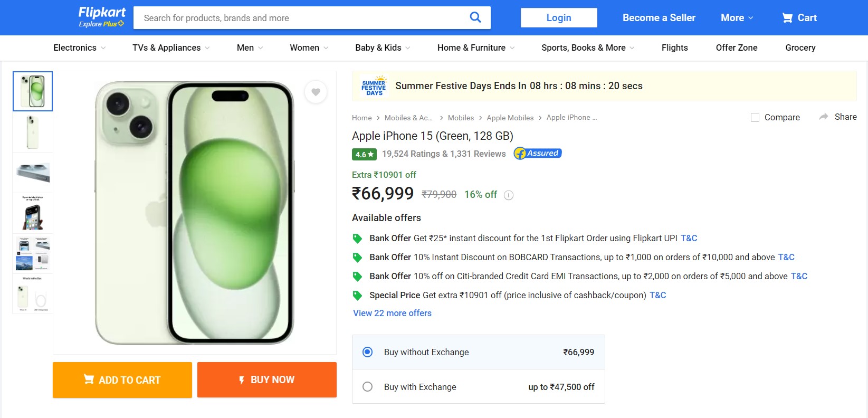Open the Grocery section

tap(800, 47)
